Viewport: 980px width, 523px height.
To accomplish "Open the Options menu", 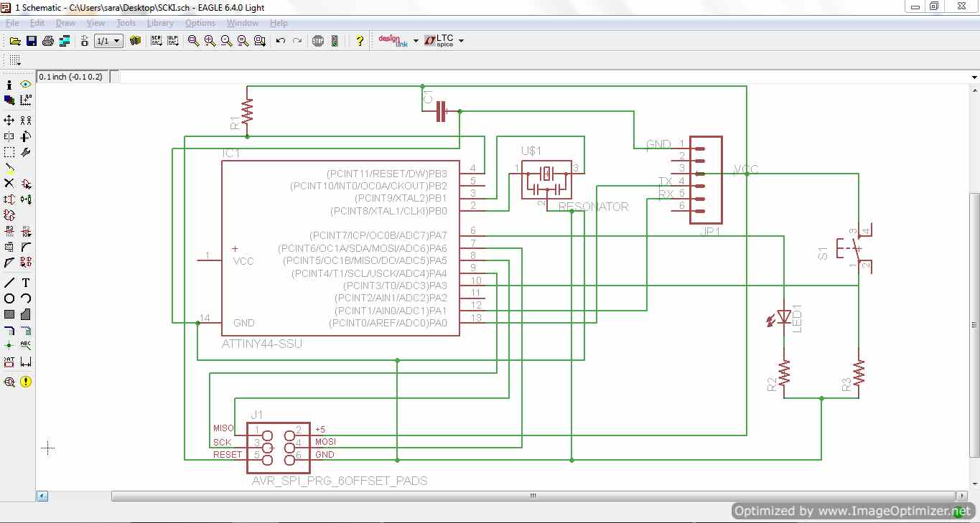I will click(x=200, y=23).
